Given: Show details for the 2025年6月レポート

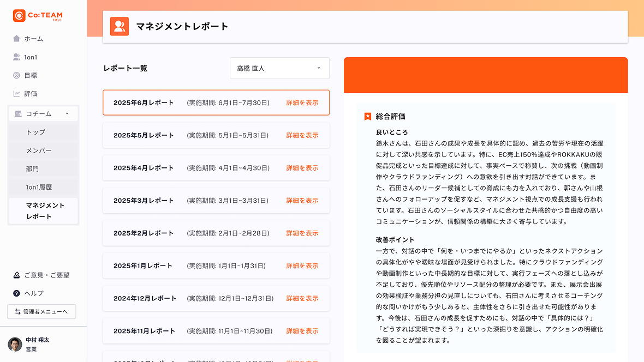Looking at the screenshot, I should (302, 102).
